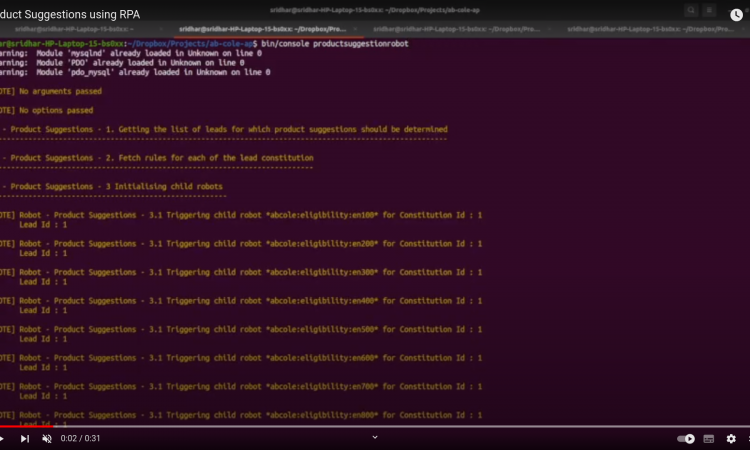Screen dimensions: 750x450
Task: Save video with the Watch later clock
Action: click(737, 12)
